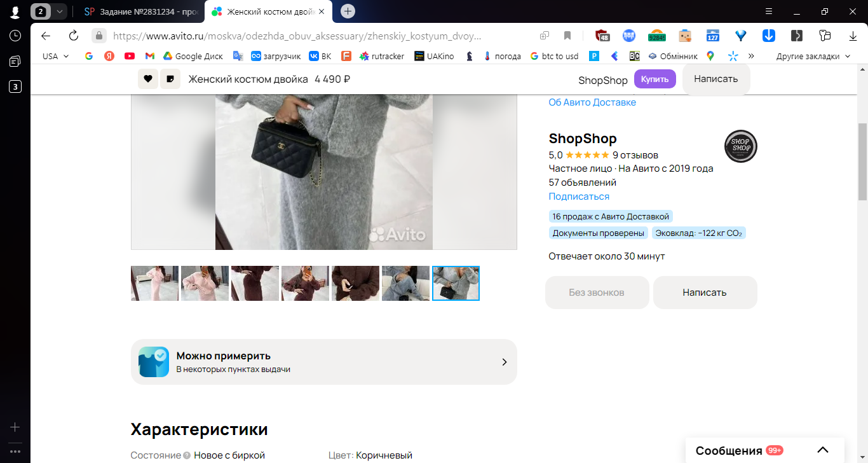Click the page vertical scrollbar
The image size is (868, 463).
862,162
